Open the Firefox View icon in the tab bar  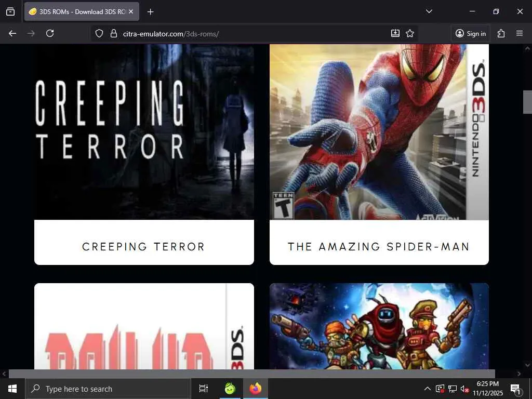pos(10,11)
